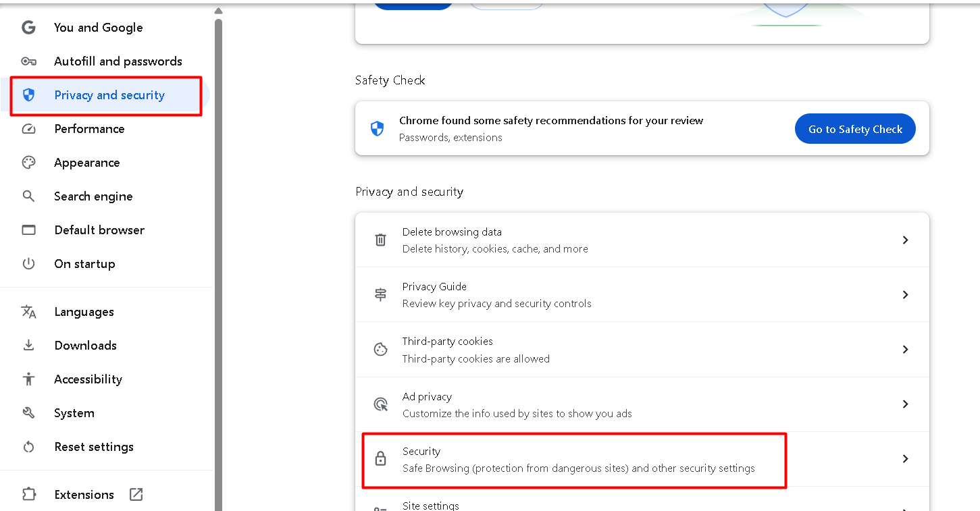The width and height of the screenshot is (980, 511).
Task: Click 'Customize the info used by sites' description
Action: pyautogui.click(x=517, y=414)
